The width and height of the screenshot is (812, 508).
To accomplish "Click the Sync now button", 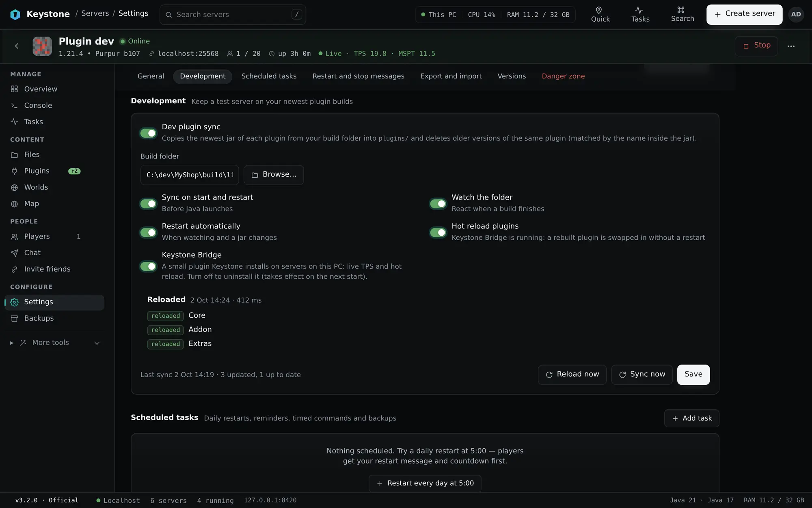I will click(642, 375).
